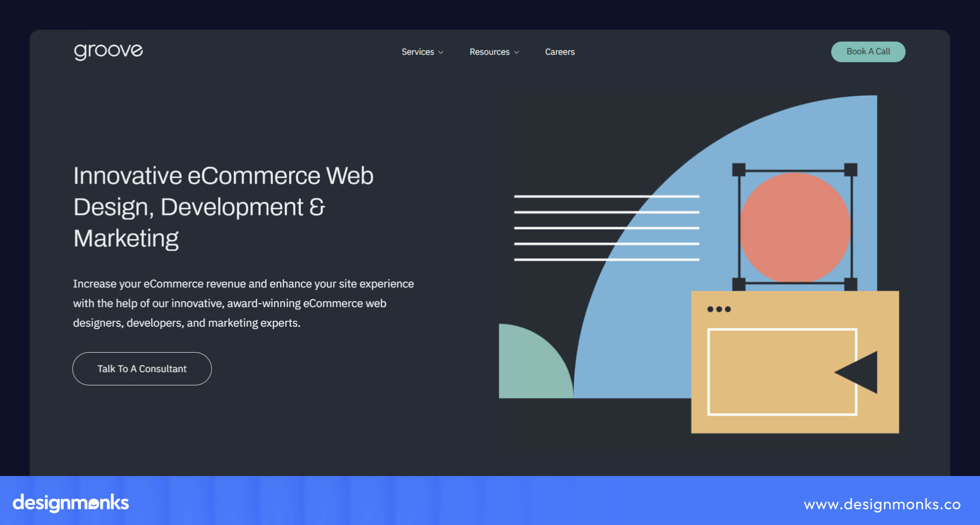This screenshot has width=980, height=525.
Task: Open the Resources menu
Action: [x=490, y=52]
